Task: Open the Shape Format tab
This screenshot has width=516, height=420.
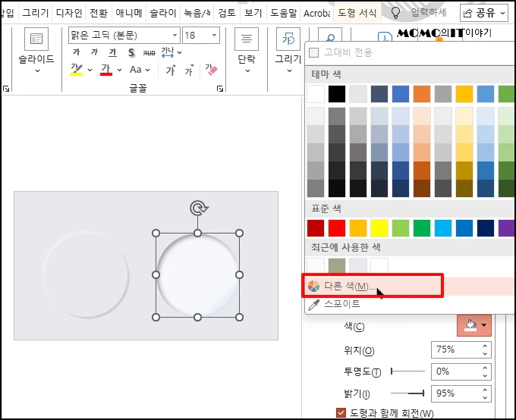Action: [x=357, y=13]
